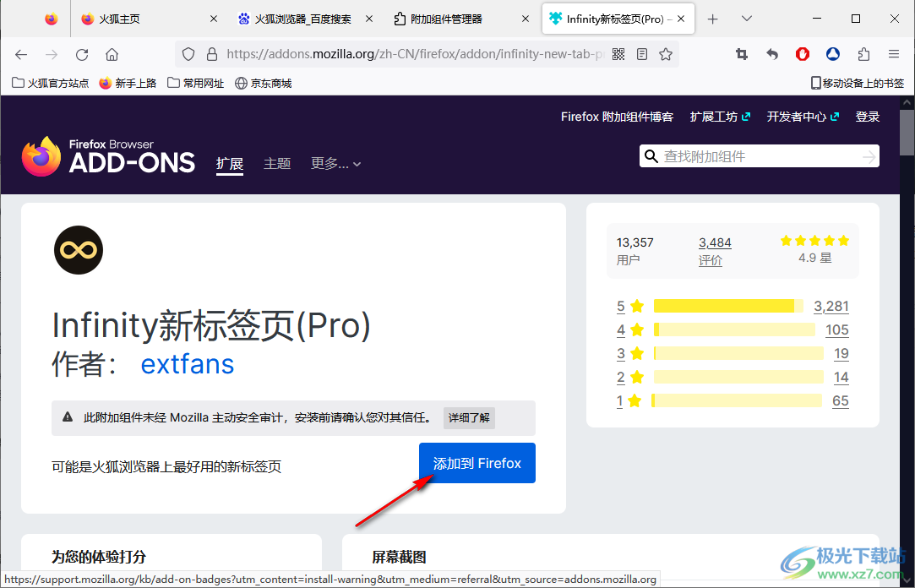Open a new tab with plus button
Image resolution: width=915 pixels, height=588 pixels.
712,19
